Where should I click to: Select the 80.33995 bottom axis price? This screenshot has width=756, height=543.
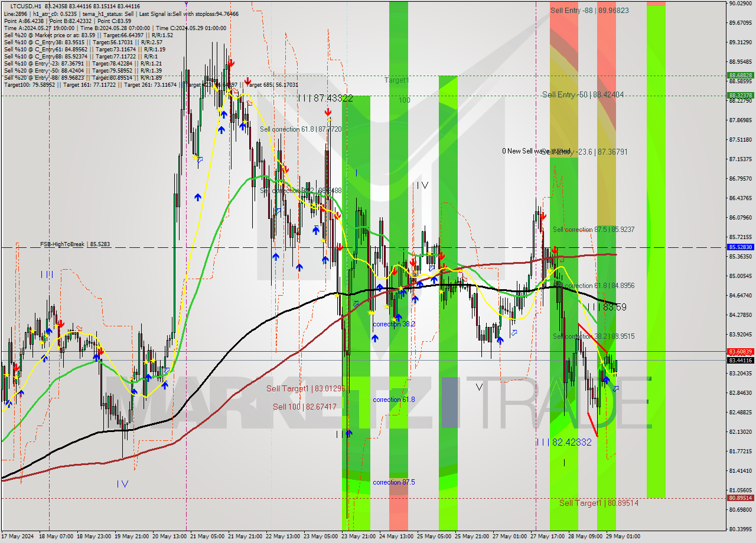coord(741,529)
